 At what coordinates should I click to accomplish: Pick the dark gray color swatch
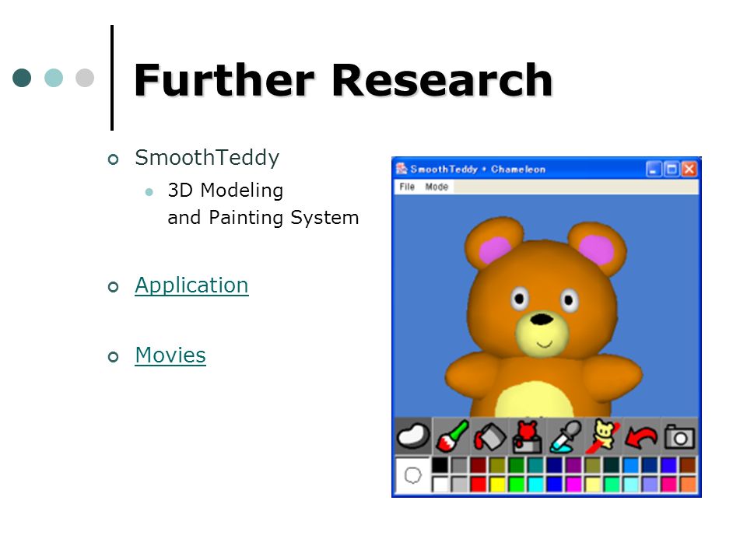[459, 465]
